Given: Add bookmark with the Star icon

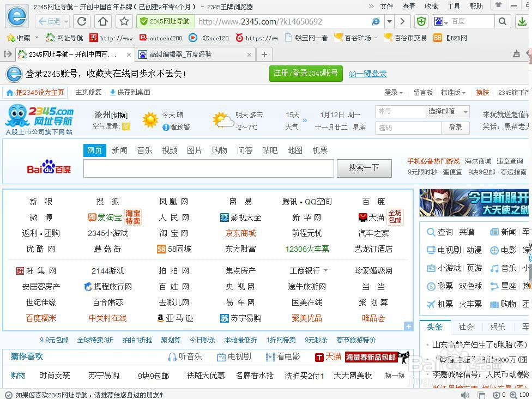Looking at the screenshot, I should [124, 21].
